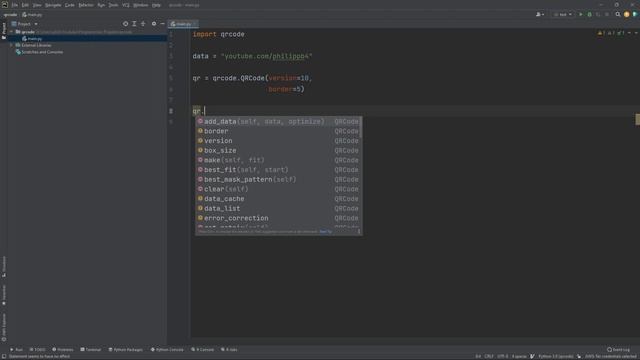Open the Tools menu

pos(113,5)
